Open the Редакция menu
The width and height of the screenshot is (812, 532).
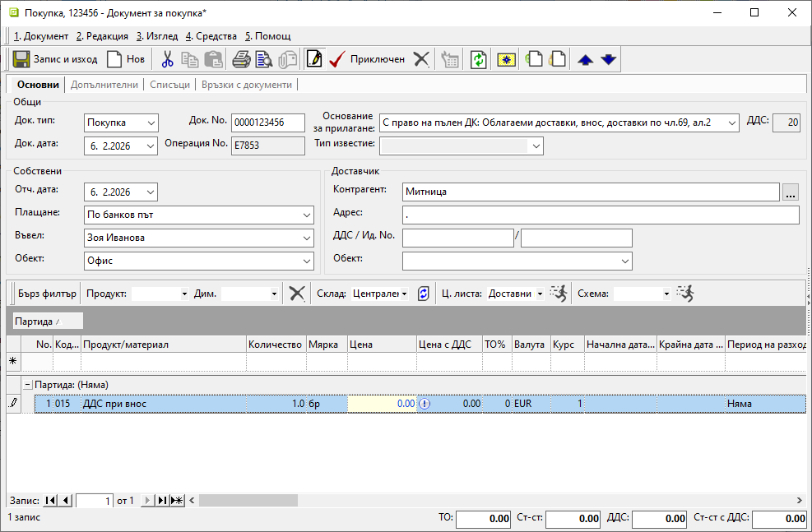(102, 36)
